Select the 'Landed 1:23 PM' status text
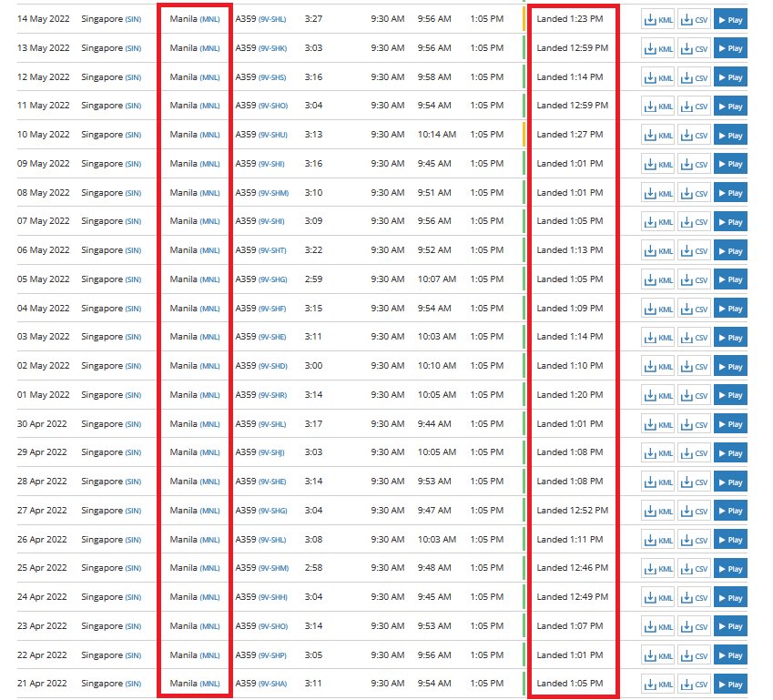 point(569,19)
